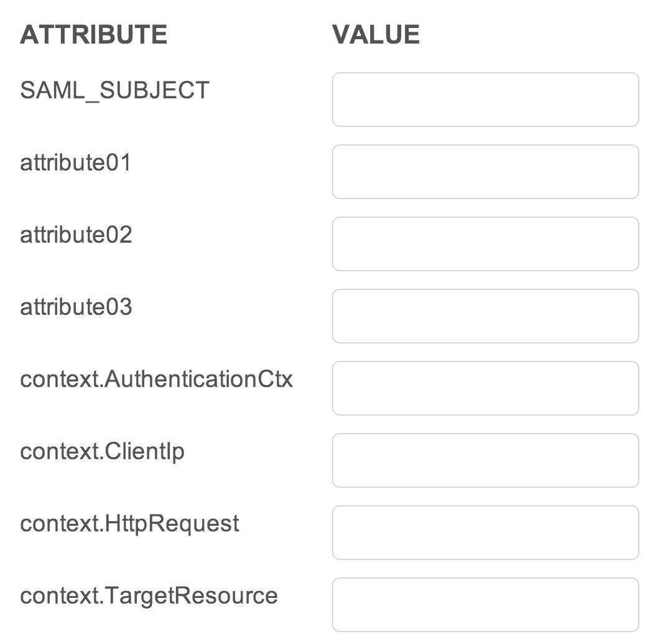This screenshot has width=658, height=644.
Task: Click the context.ClientIp value field
Action: [x=485, y=460]
